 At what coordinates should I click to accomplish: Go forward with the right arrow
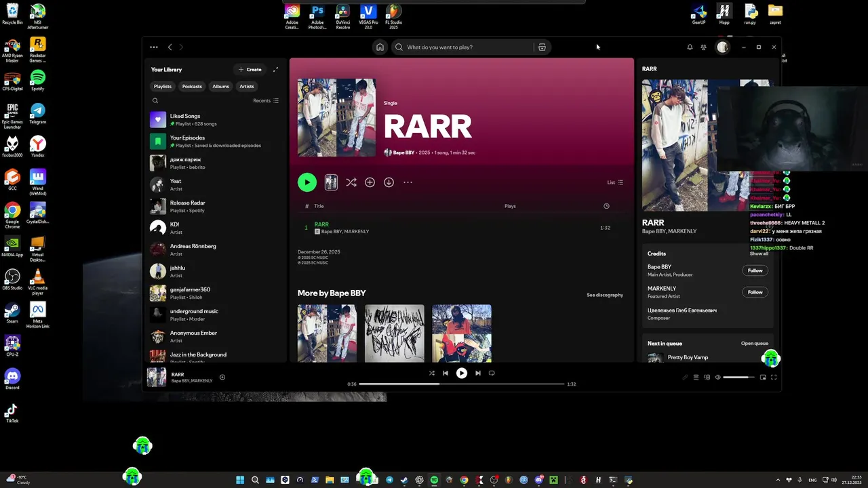pos(181,47)
